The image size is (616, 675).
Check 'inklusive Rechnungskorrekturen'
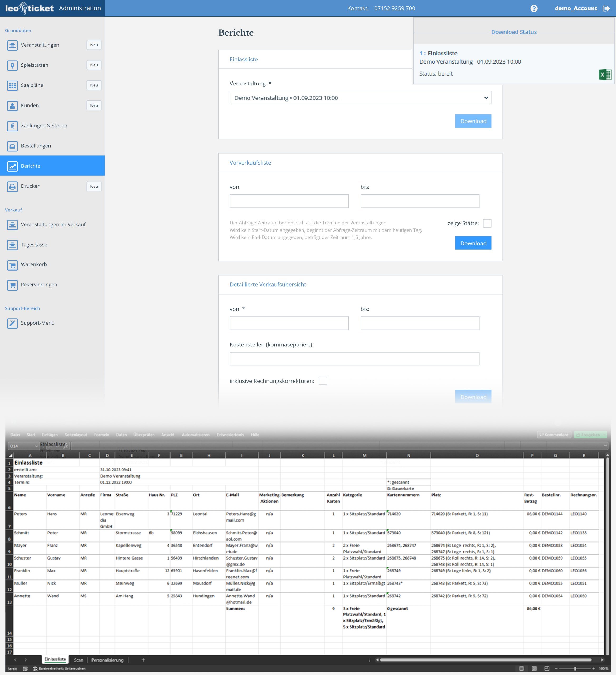323,381
